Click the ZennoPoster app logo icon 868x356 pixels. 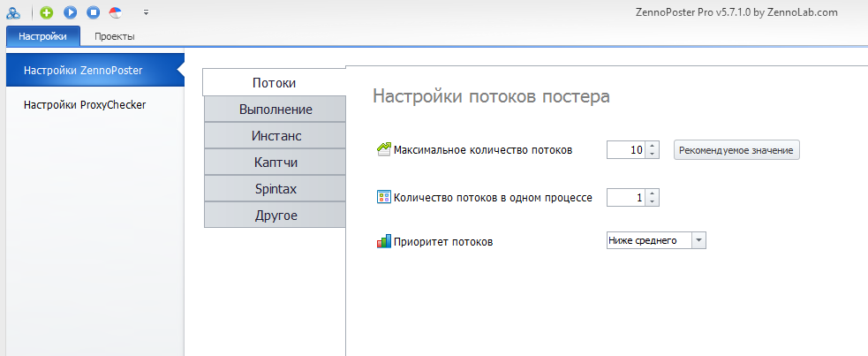(12, 11)
